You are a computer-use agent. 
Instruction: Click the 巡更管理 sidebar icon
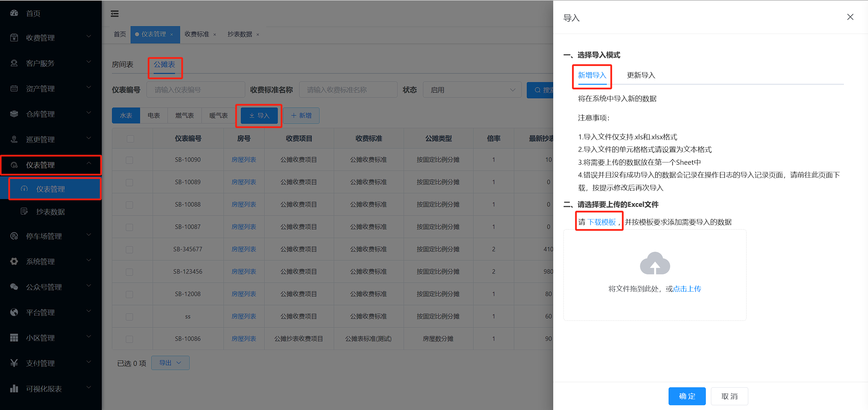[14, 139]
